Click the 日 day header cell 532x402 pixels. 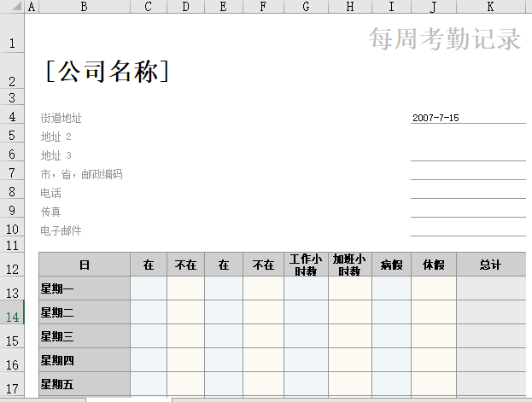pos(84,265)
